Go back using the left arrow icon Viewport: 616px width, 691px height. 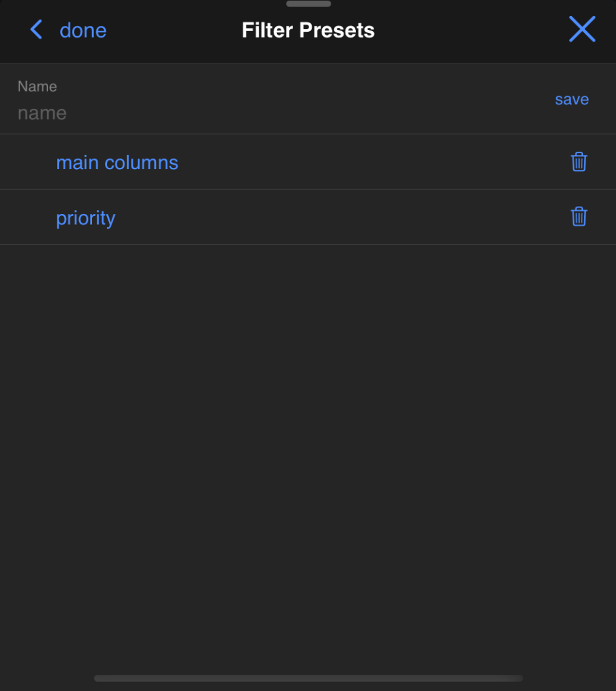(36, 30)
